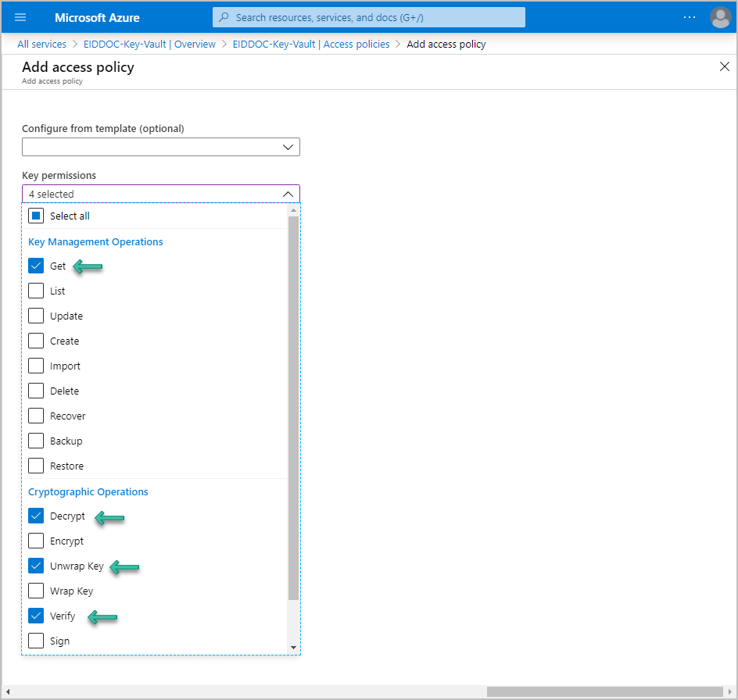
Task: Open the ellipsis more options menu
Action: pos(689,17)
